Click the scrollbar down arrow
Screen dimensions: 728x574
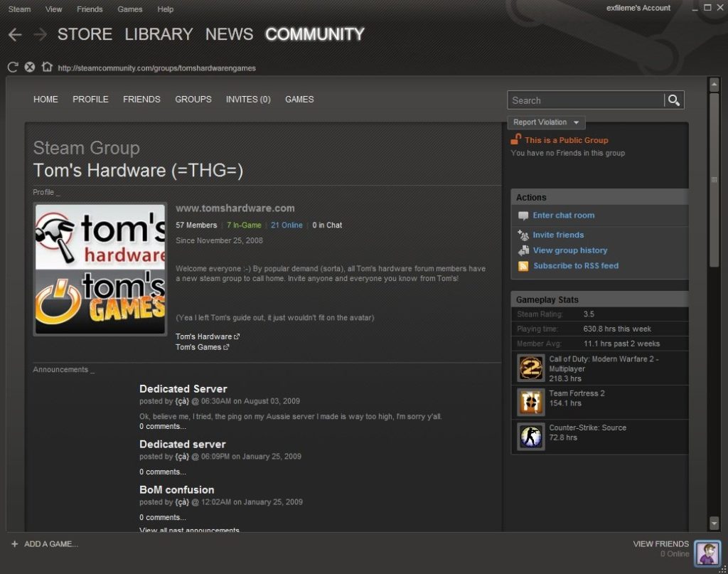tap(714, 523)
